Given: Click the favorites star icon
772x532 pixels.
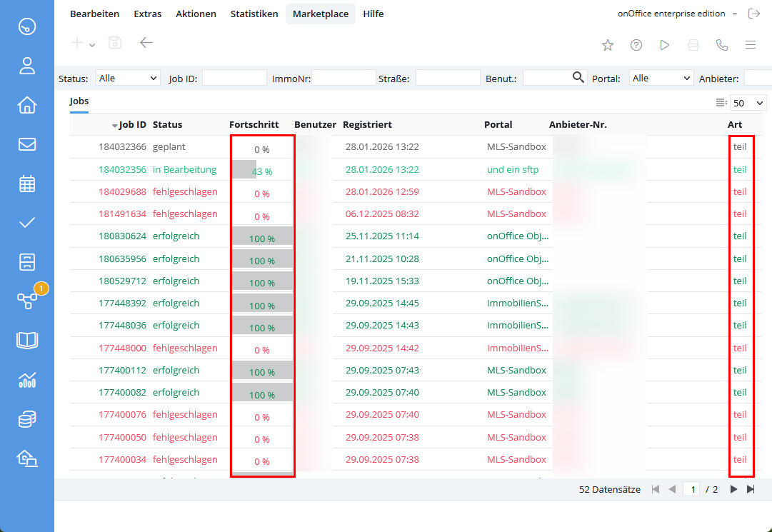Looking at the screenshot, I should coord(608,45).
